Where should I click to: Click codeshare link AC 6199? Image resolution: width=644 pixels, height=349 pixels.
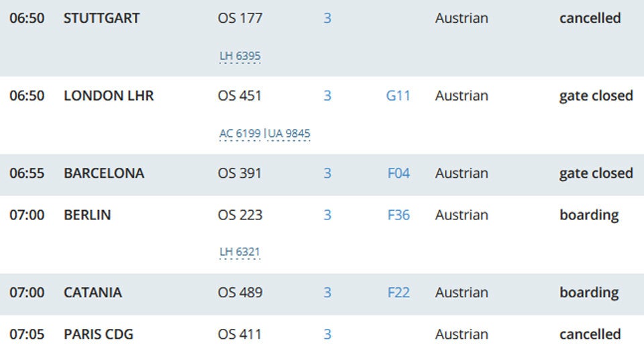(x=239, y=134)
